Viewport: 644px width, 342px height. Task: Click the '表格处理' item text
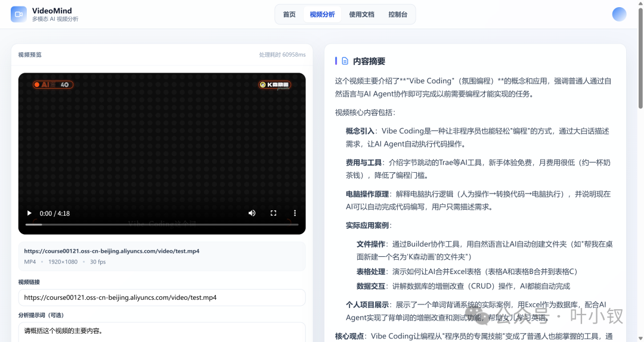(370, 272)
